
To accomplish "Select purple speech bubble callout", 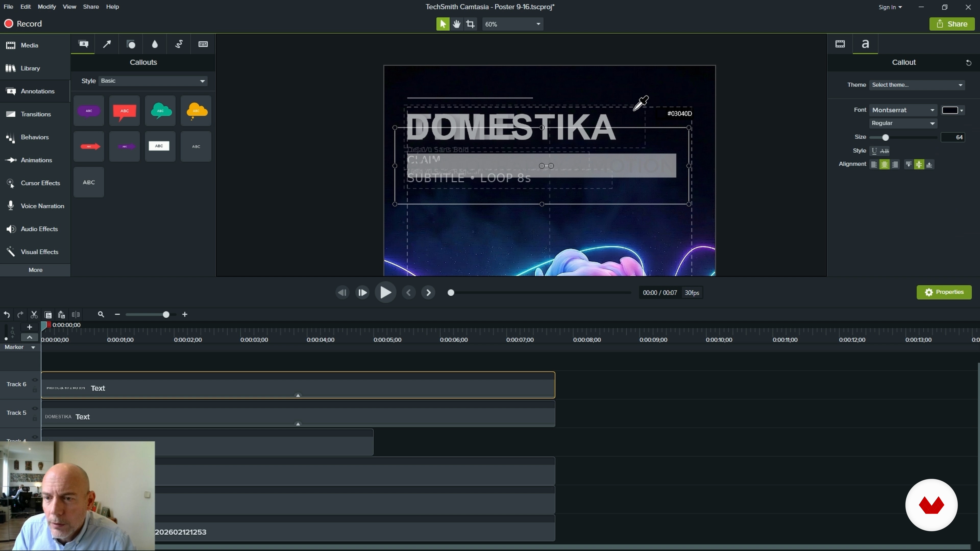I will click(x=89, y=111).
